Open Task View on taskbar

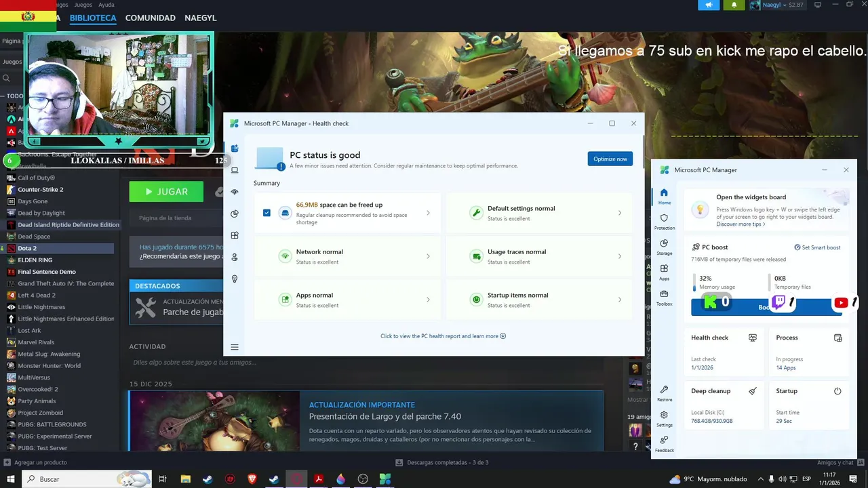click(163, 479)
